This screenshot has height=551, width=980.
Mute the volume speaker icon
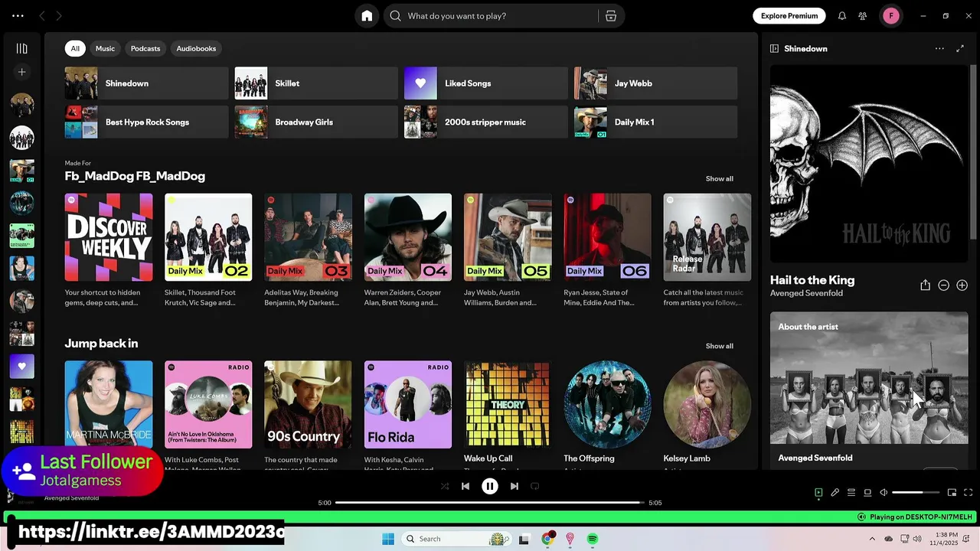[884, 493]
